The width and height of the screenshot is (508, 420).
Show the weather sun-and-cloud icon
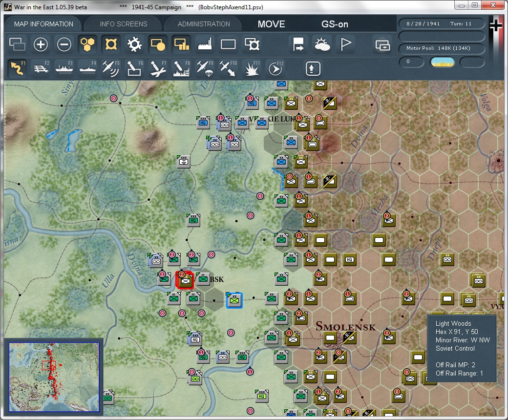click(x=322, y=44)
